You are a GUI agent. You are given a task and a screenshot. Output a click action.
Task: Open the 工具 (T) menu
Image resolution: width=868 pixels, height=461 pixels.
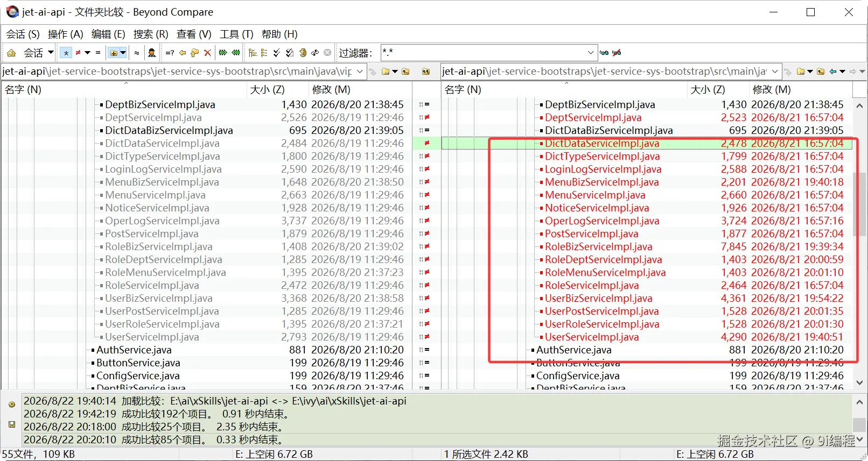click(236, 34)
